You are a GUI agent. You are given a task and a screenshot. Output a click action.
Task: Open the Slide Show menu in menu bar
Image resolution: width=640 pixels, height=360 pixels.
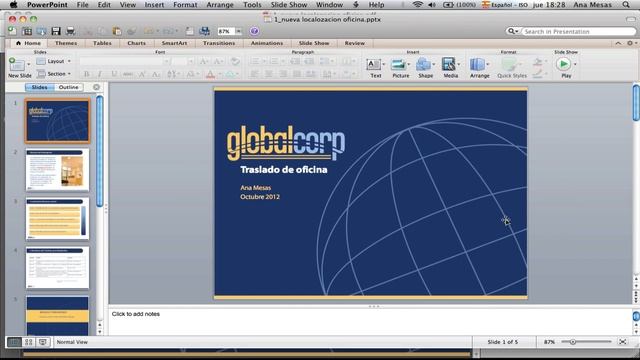[289, 5]
